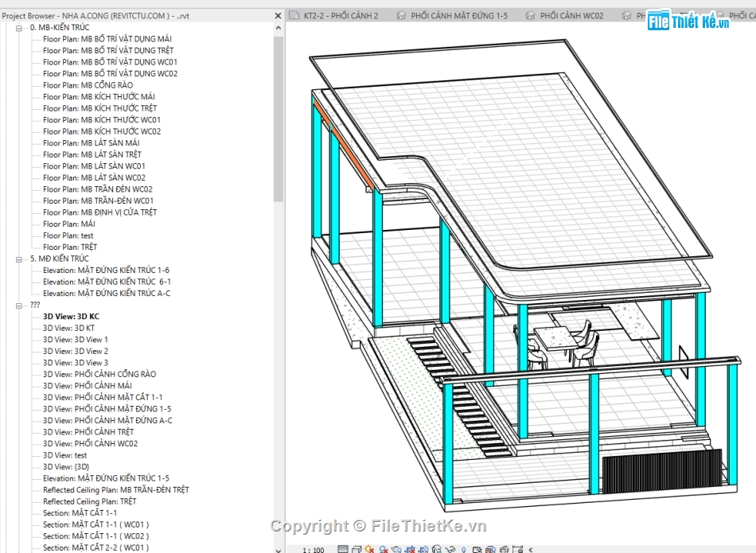Click Project Browser scroll up arrow
Image resolution: width=756 pixels, height=553 pixels.
[279, 28]
